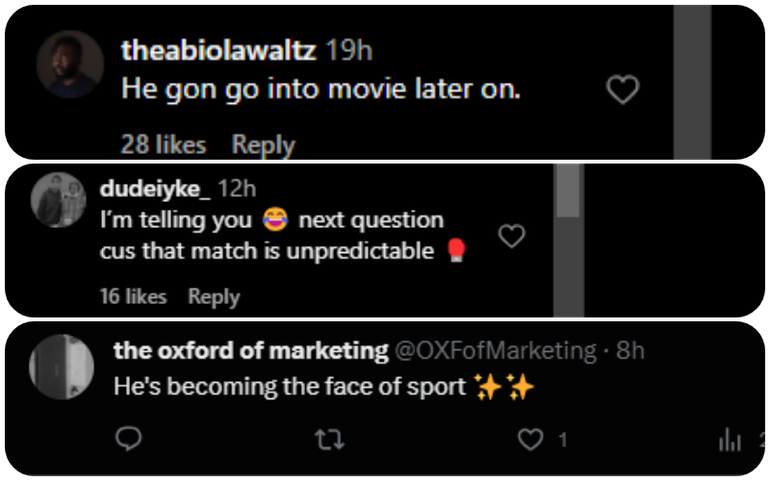View the 28 likes list
The width and height of the screenshot is (770, 481).
[163, 145]
